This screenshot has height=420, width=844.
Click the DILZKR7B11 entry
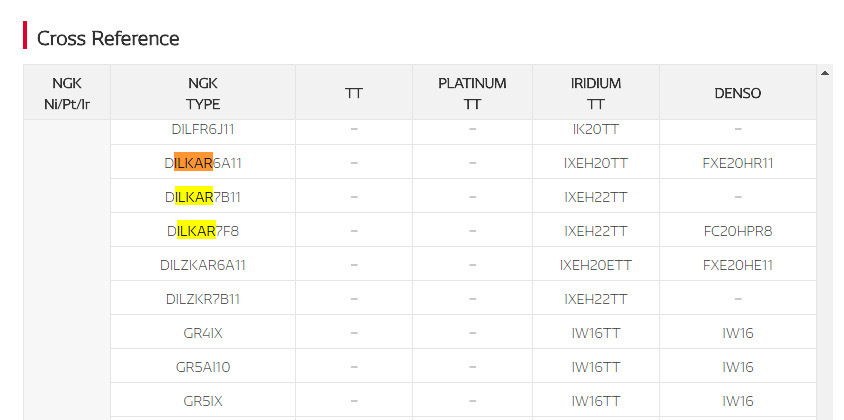coord(203,299)
